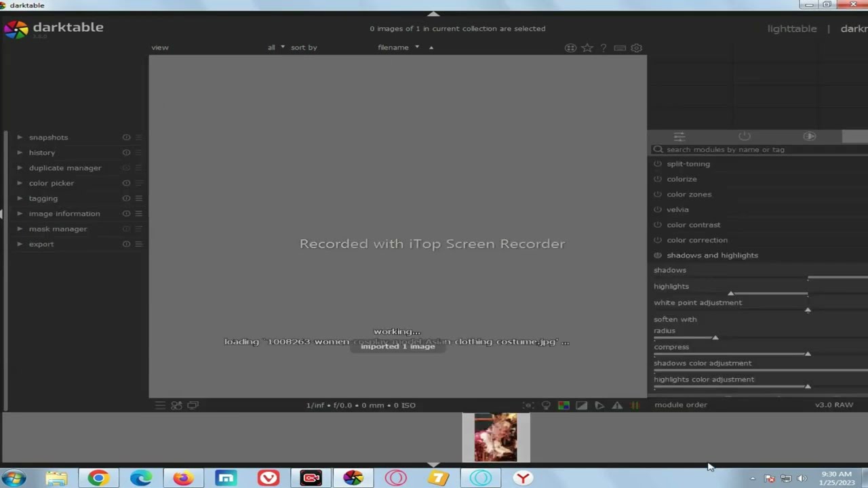Expand the export panel
The width and height of the screenshot is (868, 488).
pyautogui.click(x=19, y=244)
